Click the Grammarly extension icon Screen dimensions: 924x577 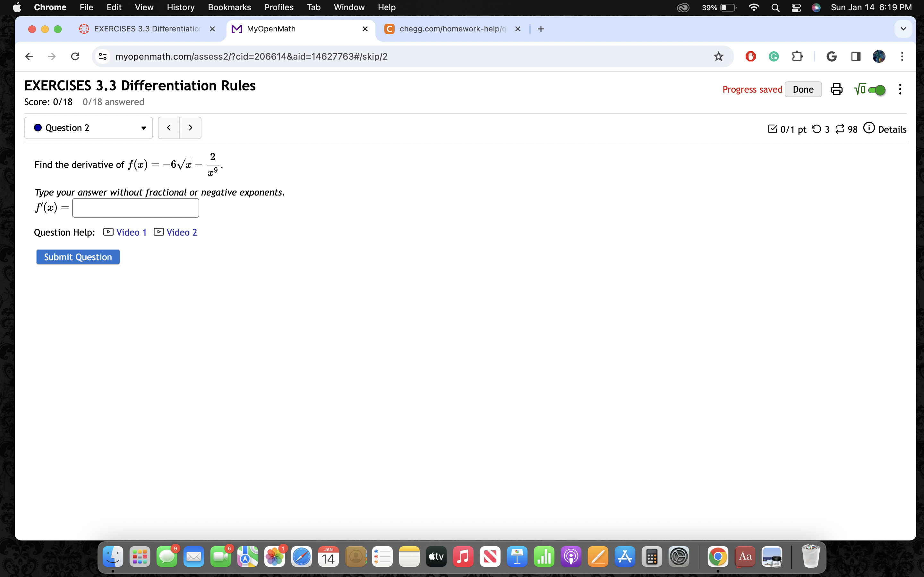(774, 56)
